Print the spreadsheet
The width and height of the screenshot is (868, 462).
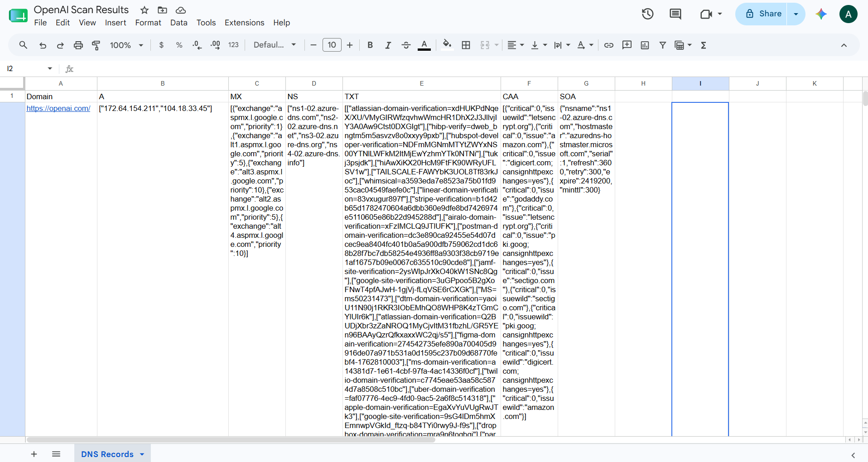(78, 45)
